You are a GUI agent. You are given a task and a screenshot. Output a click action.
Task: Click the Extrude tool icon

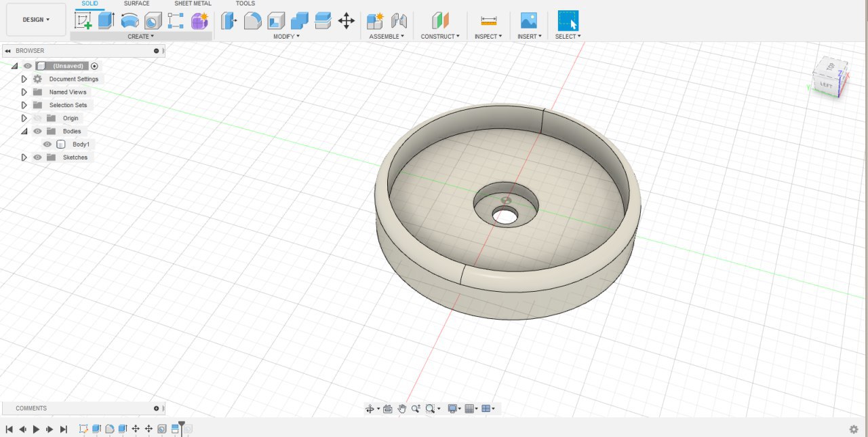pyautogui.click(x=106, y=20)
